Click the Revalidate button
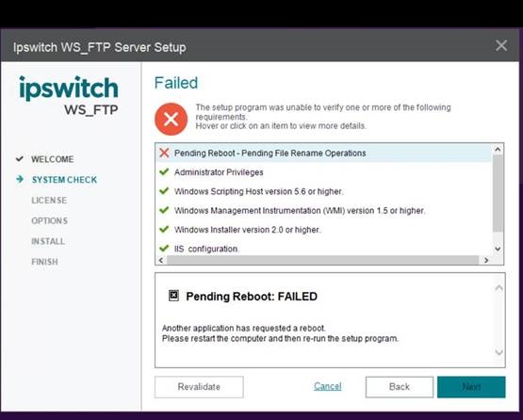 click(199, 387)
